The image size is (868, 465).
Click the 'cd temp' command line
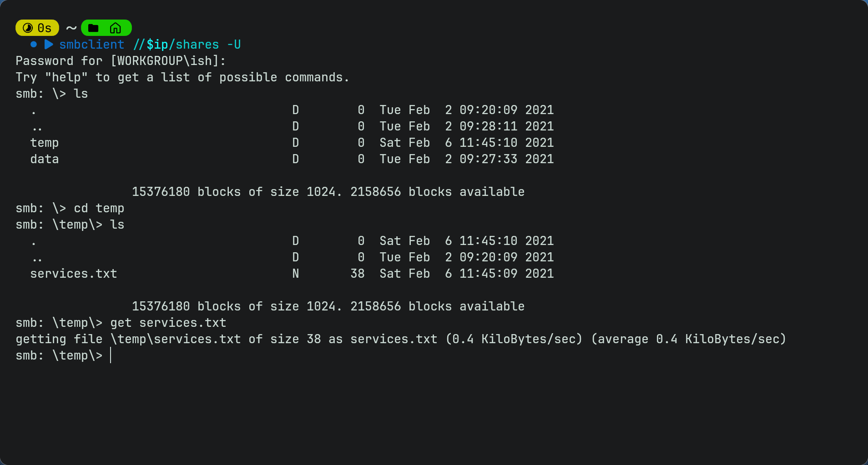70,208
